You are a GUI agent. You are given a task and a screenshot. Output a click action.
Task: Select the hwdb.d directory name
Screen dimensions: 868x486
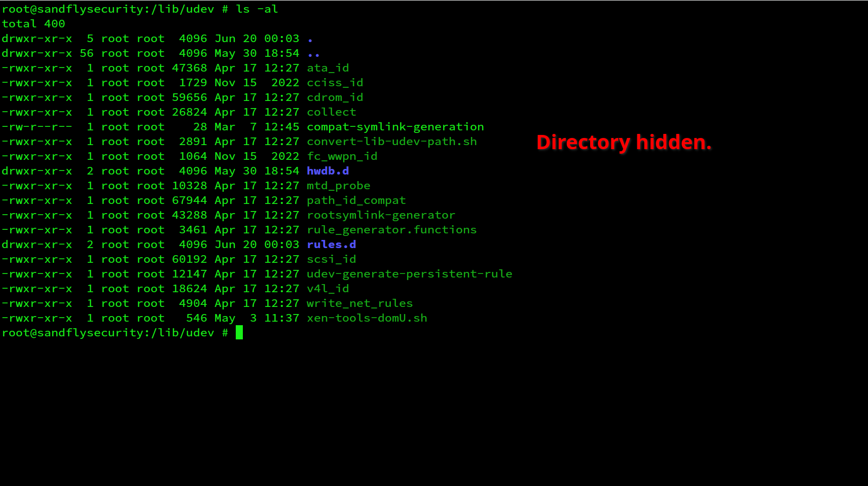pyautogui.click(x=328, y=171)
